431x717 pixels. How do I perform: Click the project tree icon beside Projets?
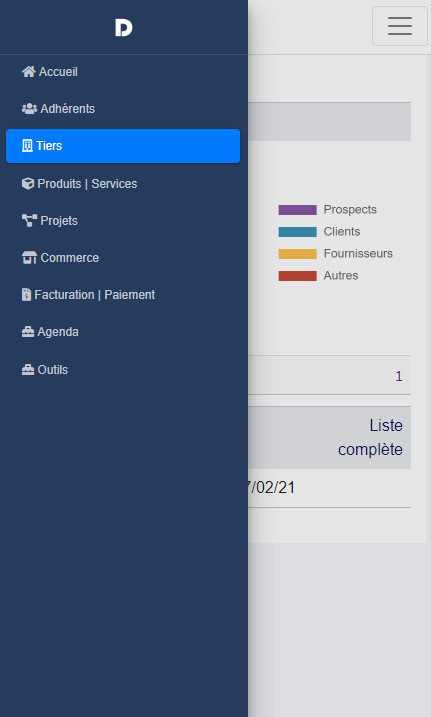click(29, 221)
